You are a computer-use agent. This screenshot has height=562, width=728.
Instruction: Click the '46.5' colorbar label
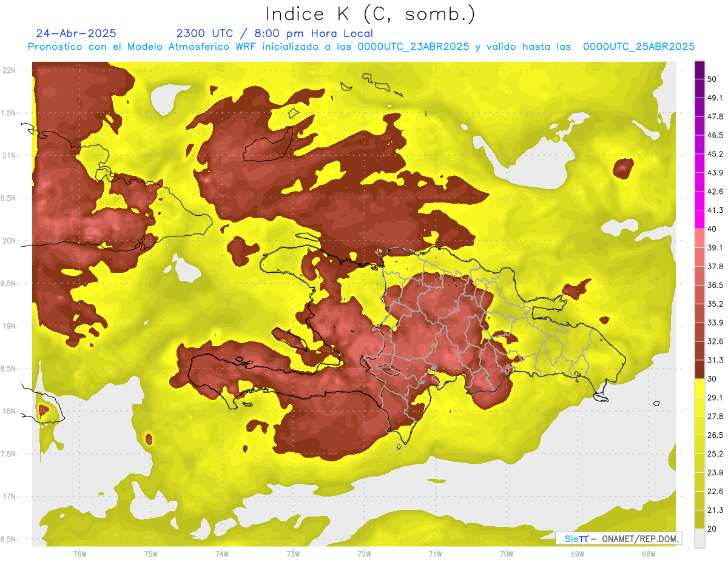715,135
